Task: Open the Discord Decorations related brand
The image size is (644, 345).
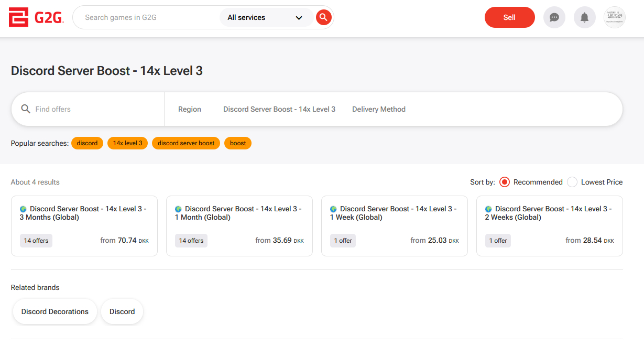Action: click(x=55, y=311)
